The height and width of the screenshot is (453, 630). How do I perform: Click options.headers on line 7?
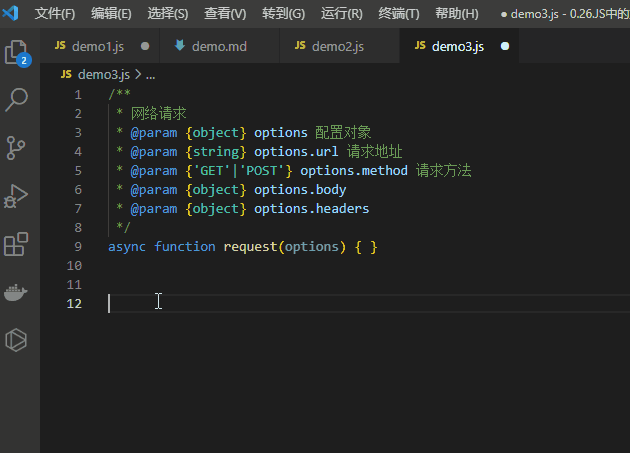pyautogui.click(x=311, y=209)
